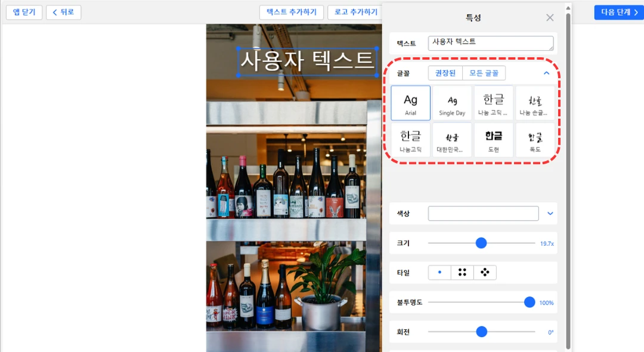
Task: Open the white 색상 color box
Action: tap(483, 214)
